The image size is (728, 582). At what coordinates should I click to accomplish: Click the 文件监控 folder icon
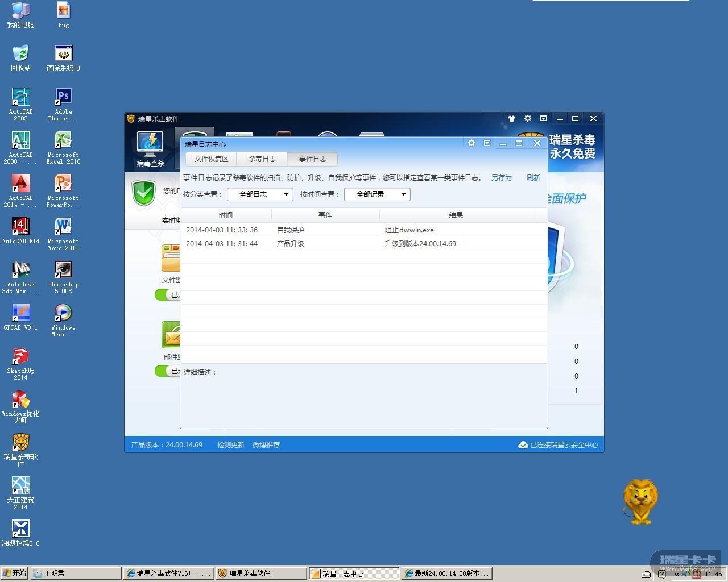pos(171,259)
